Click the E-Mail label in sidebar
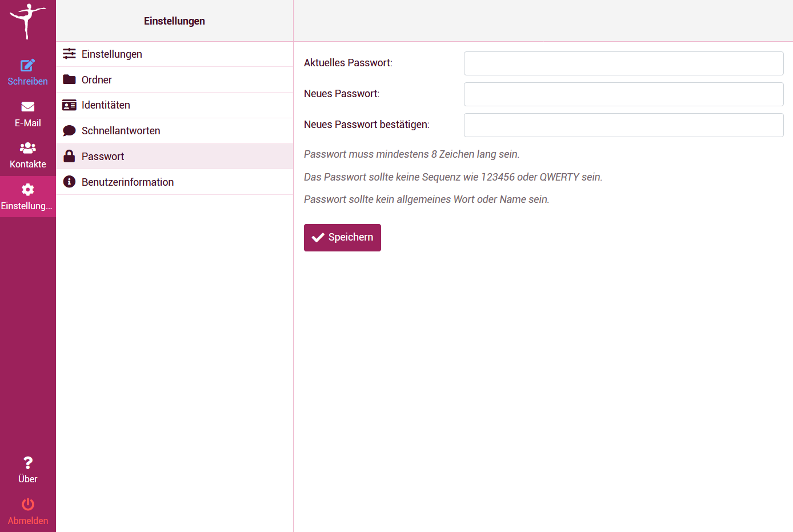Image resolution: width=793 pixels, height=532 pixels. [27, 123]
